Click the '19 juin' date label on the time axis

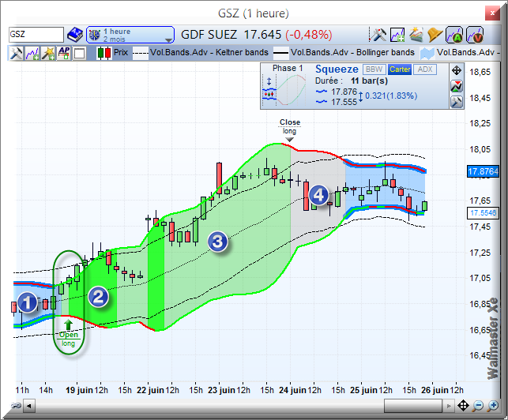[x=79, y=390]
